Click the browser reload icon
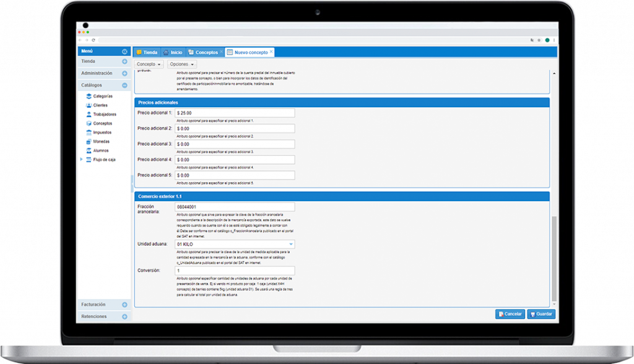The width and height of the screenshot is (634, 364). (93, 40)
